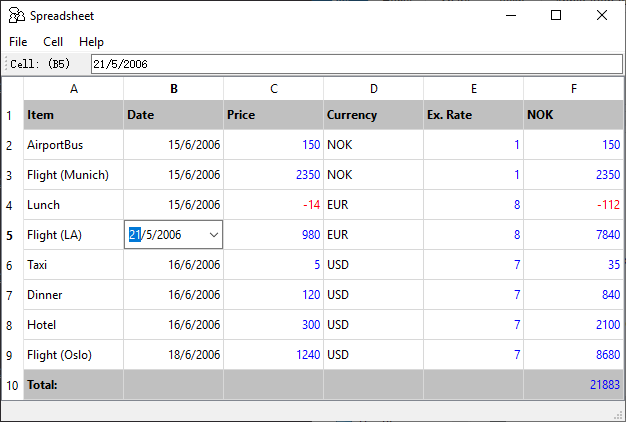This screenshot has height=422, width=626.
Task: Select the Flight (Oslo) cell
Action: [x=73, y=355]
